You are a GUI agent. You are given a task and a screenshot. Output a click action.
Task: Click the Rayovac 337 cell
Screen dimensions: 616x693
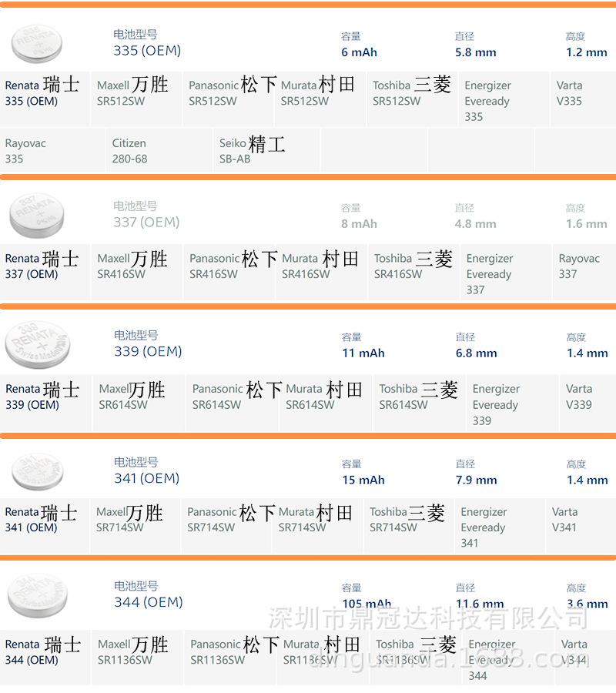point(584,273)
